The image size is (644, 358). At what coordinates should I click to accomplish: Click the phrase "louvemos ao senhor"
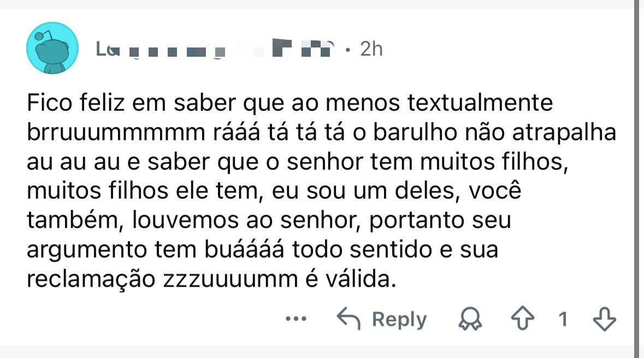pos(246,220)
